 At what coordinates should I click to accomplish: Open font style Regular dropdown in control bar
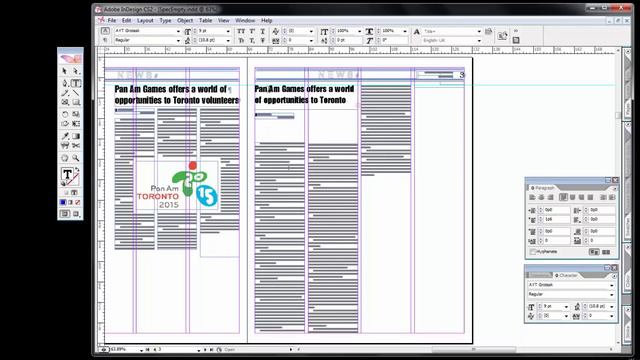(x=178, y=40)
